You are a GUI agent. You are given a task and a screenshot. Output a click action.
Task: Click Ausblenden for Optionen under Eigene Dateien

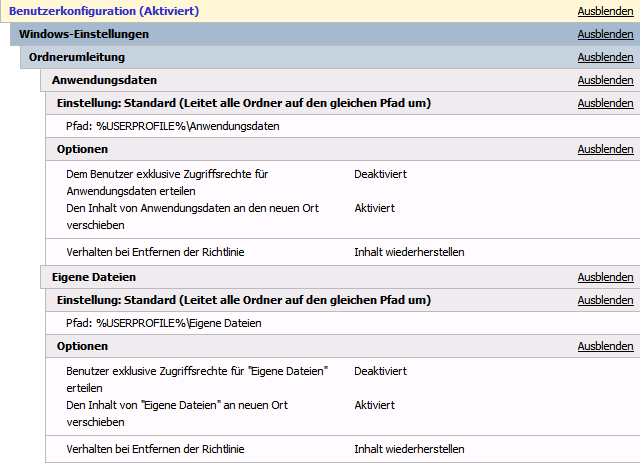click(x=605, y=346)
